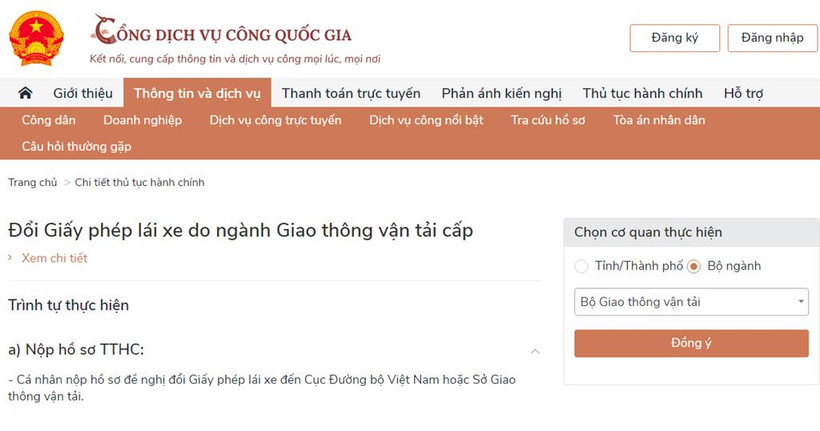Expand Xem chi tiết link arrow
The image size is (820, 431).
pos(10,258)
